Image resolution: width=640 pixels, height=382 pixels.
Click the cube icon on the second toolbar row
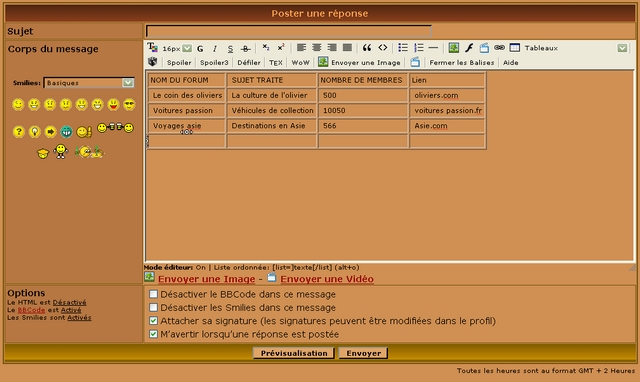click(153, 62)
